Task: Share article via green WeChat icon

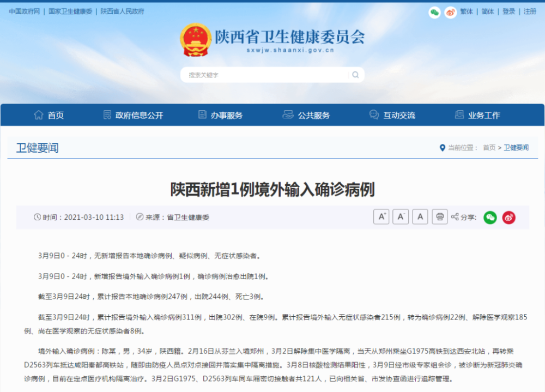Action: pyautogui.click(x=490, y=218)
